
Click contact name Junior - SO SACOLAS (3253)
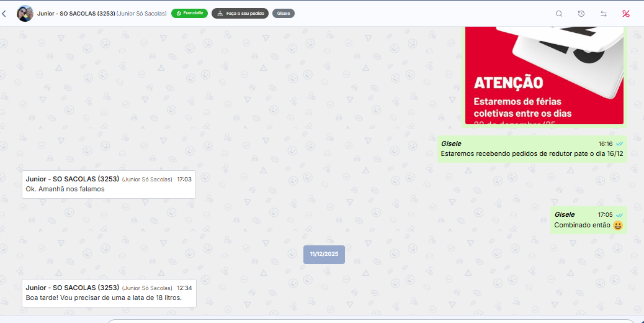pos(76,13)
